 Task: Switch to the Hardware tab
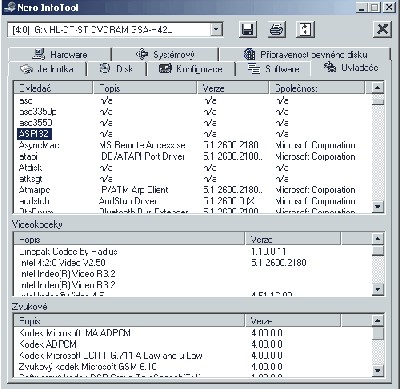point(60,54)
